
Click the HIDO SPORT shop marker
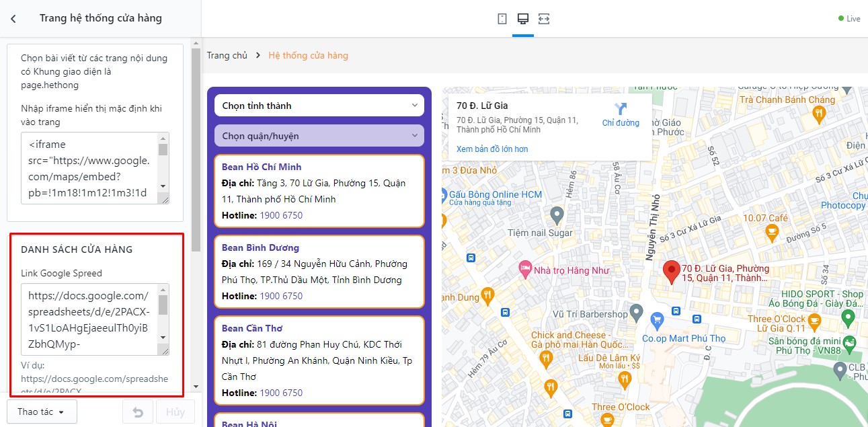[848, 317]
